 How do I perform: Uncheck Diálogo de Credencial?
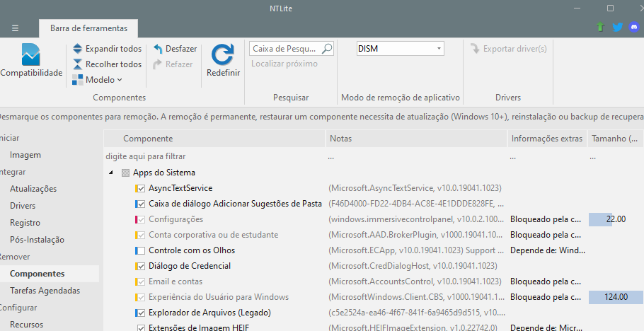click(x=141, y=266)
